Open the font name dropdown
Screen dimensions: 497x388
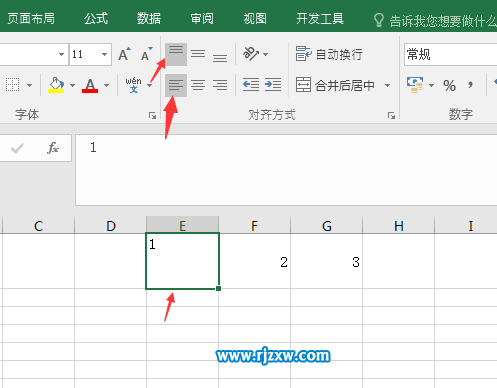click(x=61, y=54)
